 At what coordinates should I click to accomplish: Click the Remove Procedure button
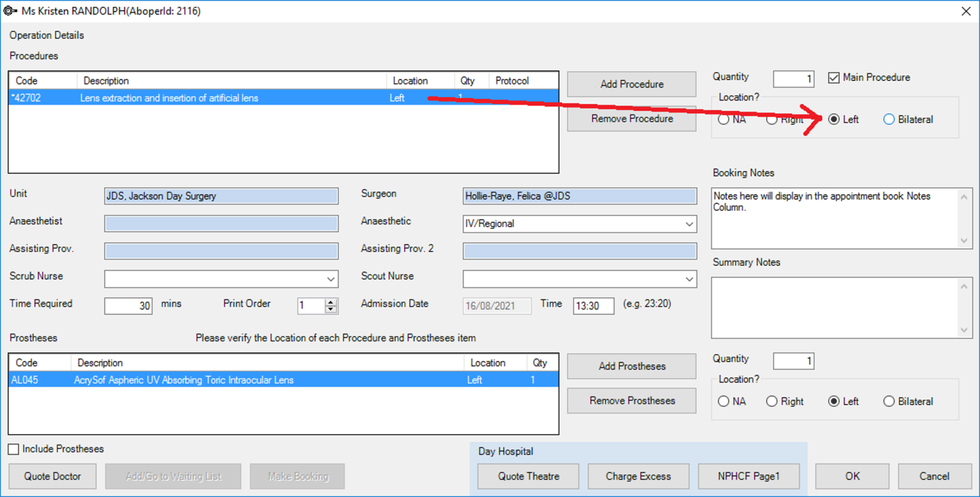point(632,119)
